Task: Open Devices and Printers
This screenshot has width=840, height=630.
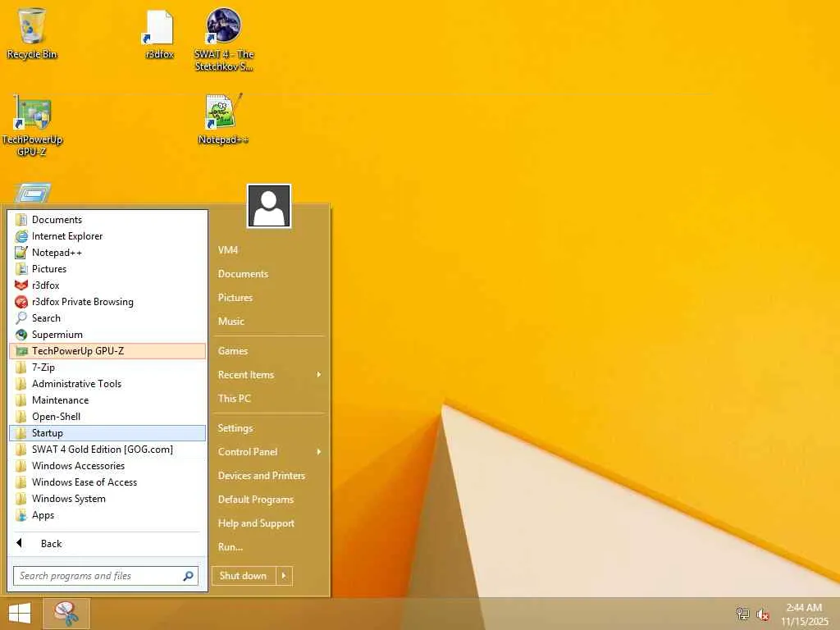Action: tap(269, 476)
